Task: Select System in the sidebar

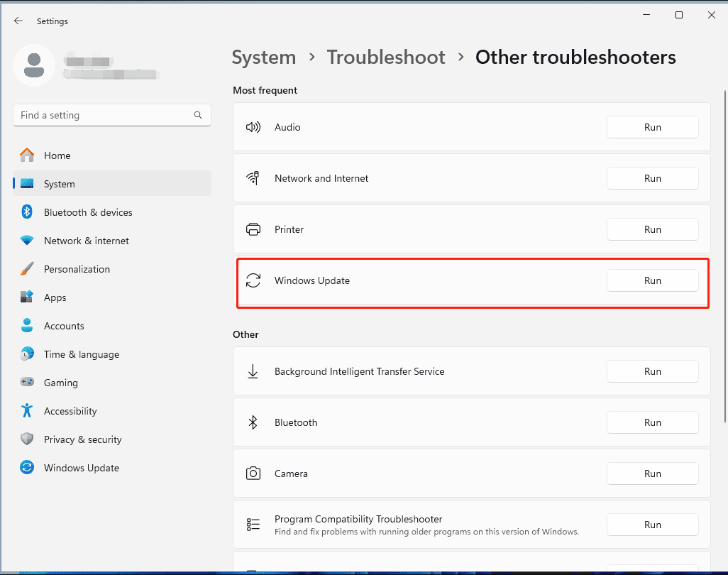Action: click(x=112, y=184)
